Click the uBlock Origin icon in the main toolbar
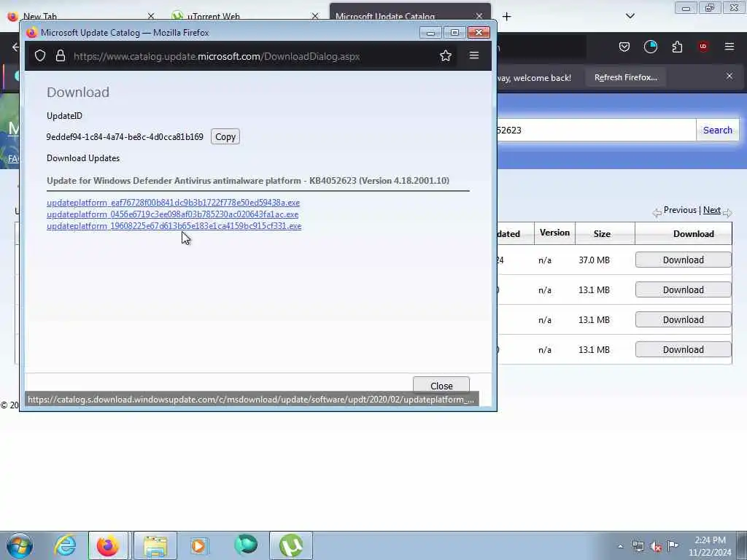The image size is (747, 560). (703, 47)
